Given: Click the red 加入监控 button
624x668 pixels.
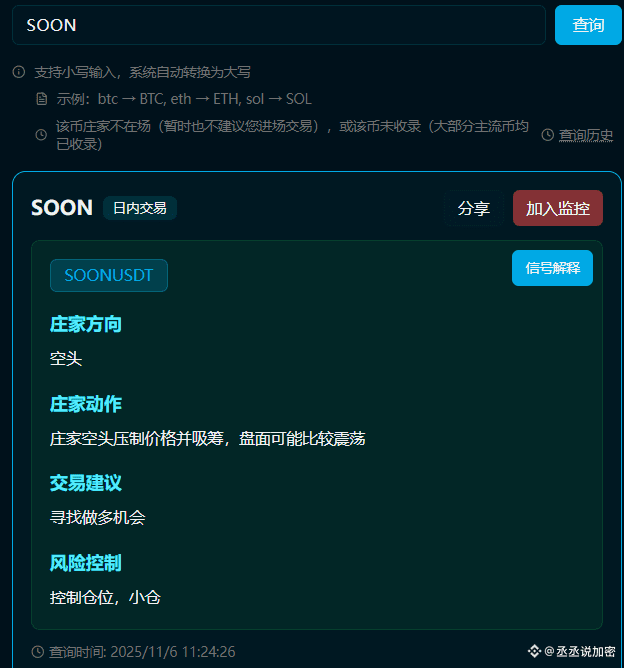Looking at the screenshot, I should [558, 208].
